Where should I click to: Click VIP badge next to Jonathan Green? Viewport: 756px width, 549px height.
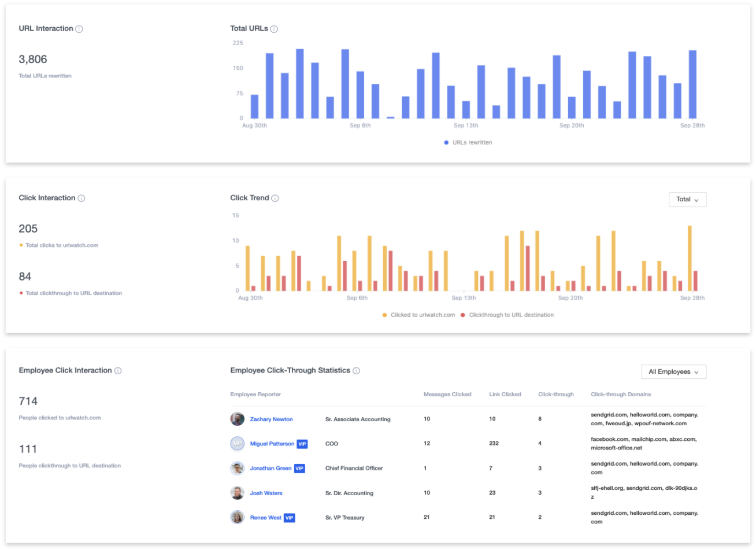pyautogui.click(x=299, y=469)
